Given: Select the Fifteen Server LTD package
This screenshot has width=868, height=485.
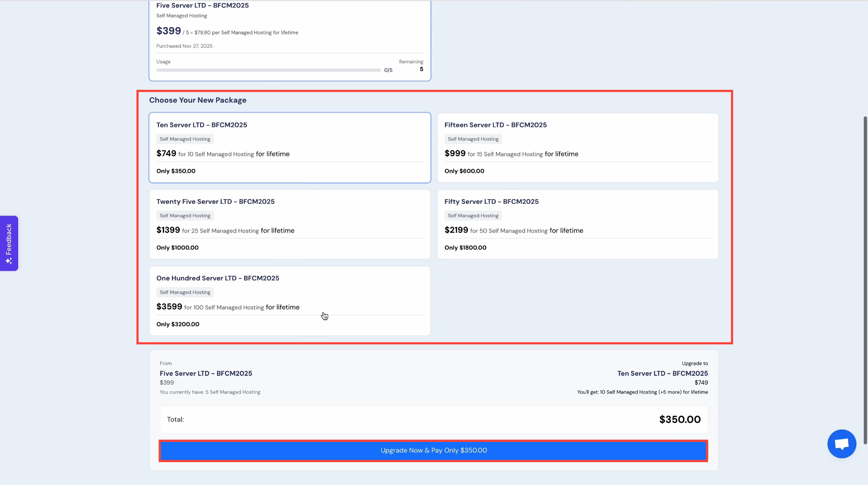Looking at the screenshot, I should (x=577, y=147).
